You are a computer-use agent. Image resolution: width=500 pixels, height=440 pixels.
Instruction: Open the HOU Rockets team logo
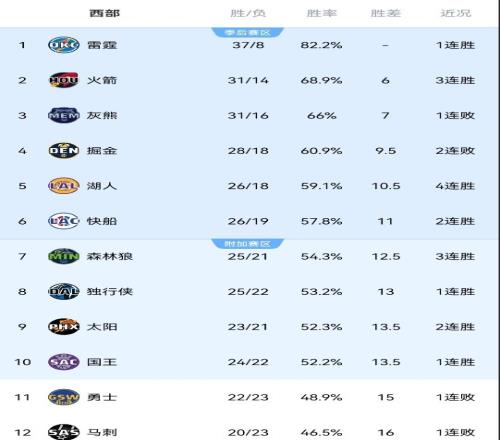click(64, 80)
